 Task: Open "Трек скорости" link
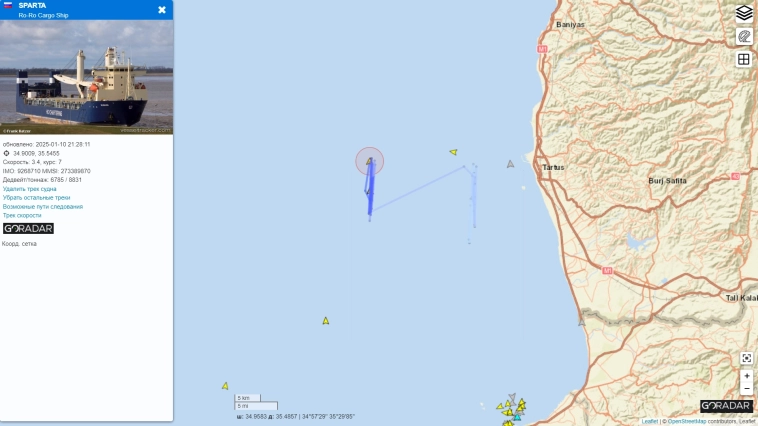pos(22,215)
